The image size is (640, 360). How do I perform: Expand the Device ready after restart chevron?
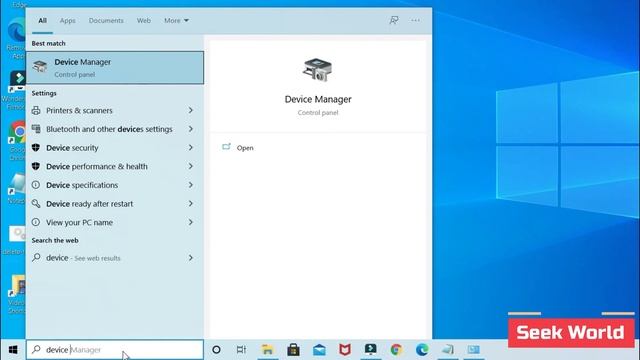(x=191, y=204)
